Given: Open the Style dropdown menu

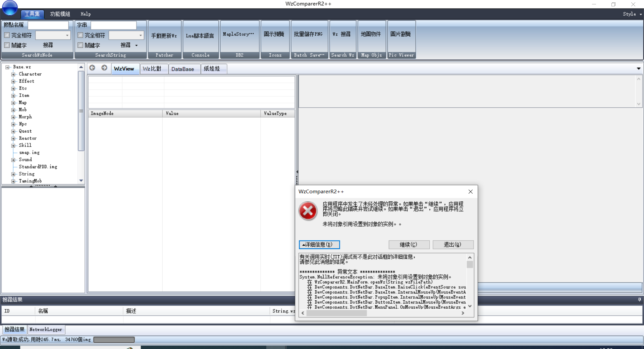Looking at the screenshot, I should (x=632, y=14).
